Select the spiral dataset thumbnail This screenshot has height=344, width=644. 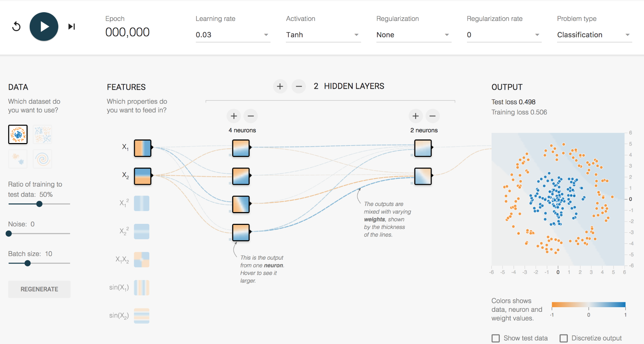(43, 159)
